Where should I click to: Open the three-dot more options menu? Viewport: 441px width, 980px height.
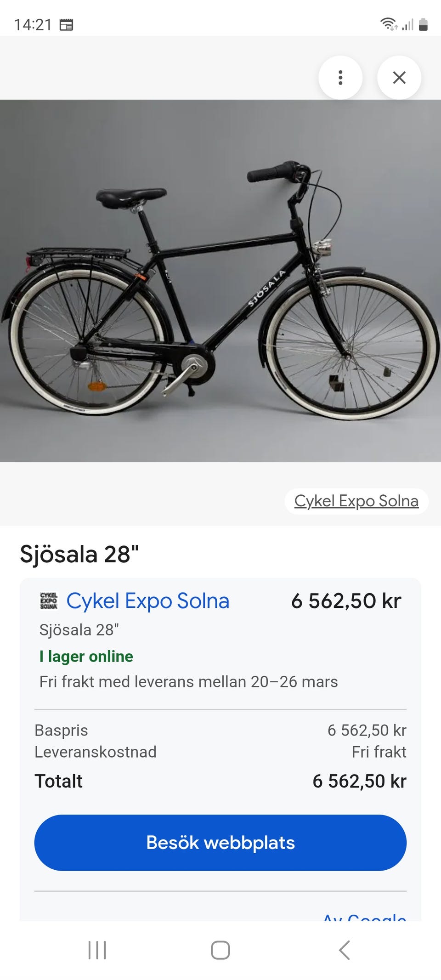pyautogui.click(x=340, y=78)
